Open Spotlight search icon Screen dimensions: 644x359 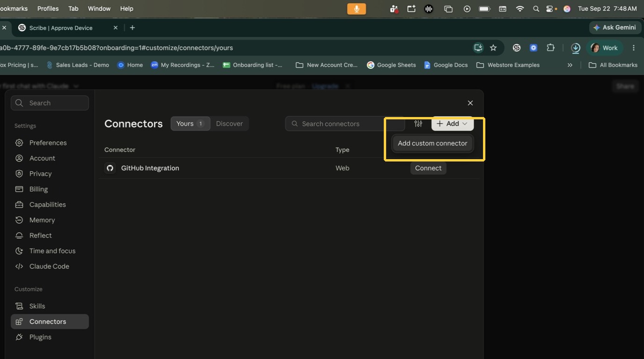pos(536,8)
